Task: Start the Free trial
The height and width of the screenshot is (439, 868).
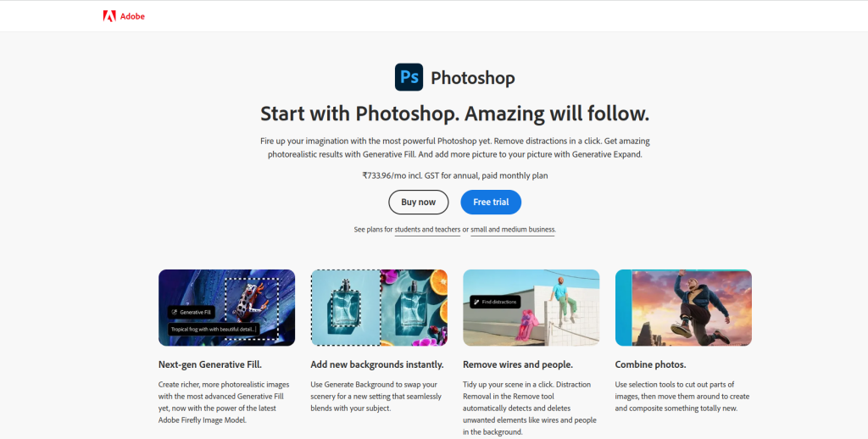Action: (491, 202)
